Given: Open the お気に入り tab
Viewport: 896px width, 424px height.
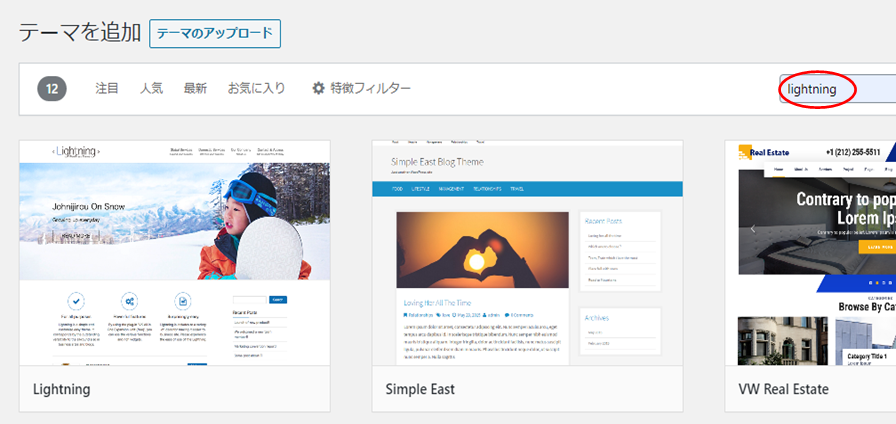Looking at the screenshot, I should (257, 89).
